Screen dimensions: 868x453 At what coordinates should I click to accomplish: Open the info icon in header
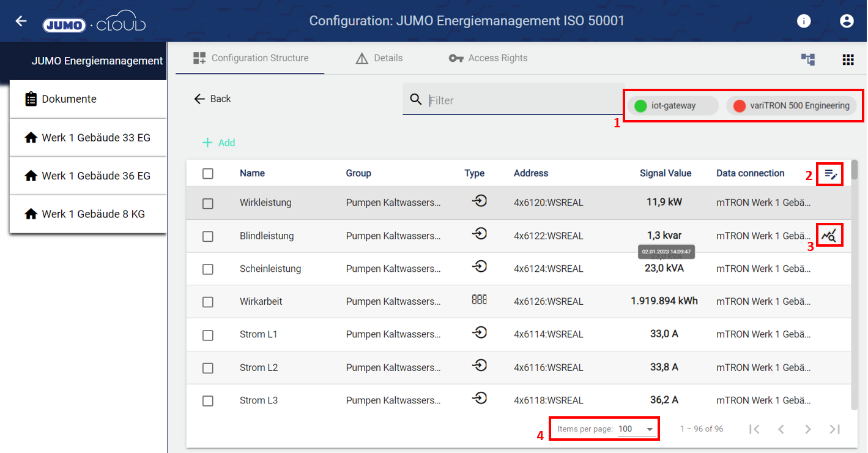804,21
